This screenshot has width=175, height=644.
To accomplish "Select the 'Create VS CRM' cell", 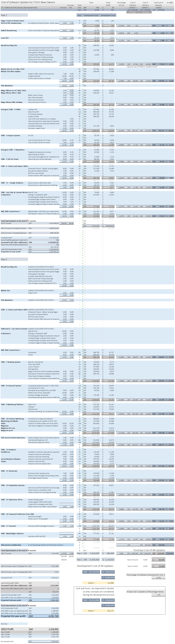I will tap(33, 116).
